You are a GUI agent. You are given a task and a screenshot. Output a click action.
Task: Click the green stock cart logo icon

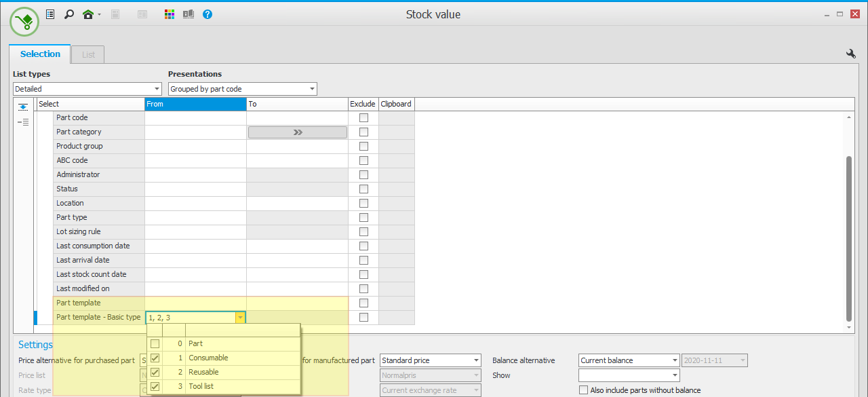pyautogui.click(x=24, y=21)
